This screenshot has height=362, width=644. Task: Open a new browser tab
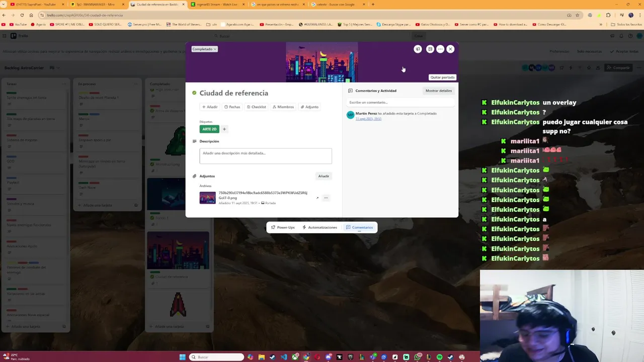[x=373, y=5]
